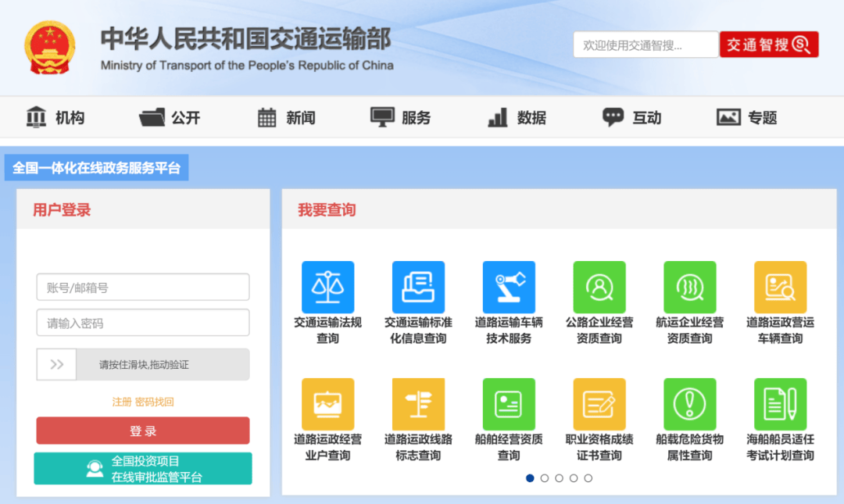Focus the 账号/邮箱号 input field
Screen dimensions: 844x504
point(143,287)
